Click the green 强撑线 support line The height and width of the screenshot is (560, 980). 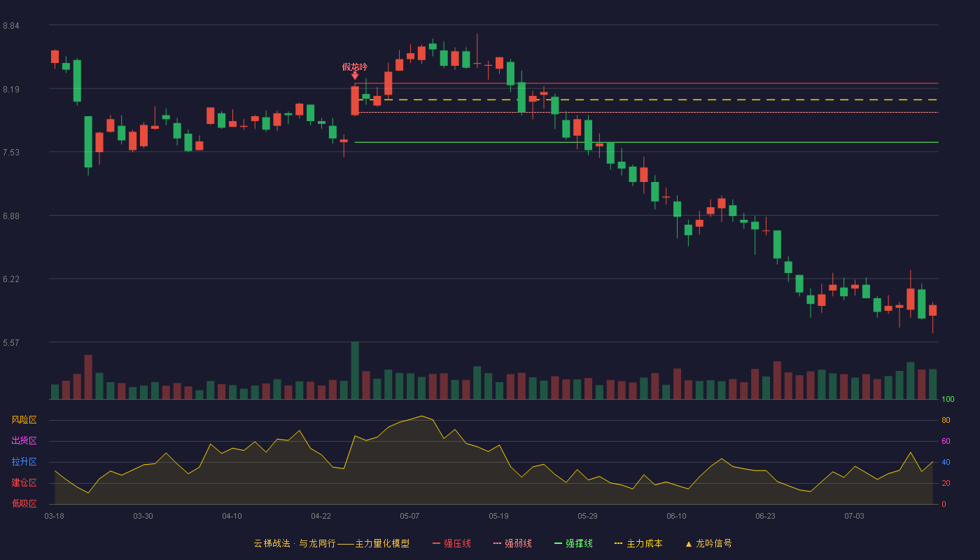[647, 142]
